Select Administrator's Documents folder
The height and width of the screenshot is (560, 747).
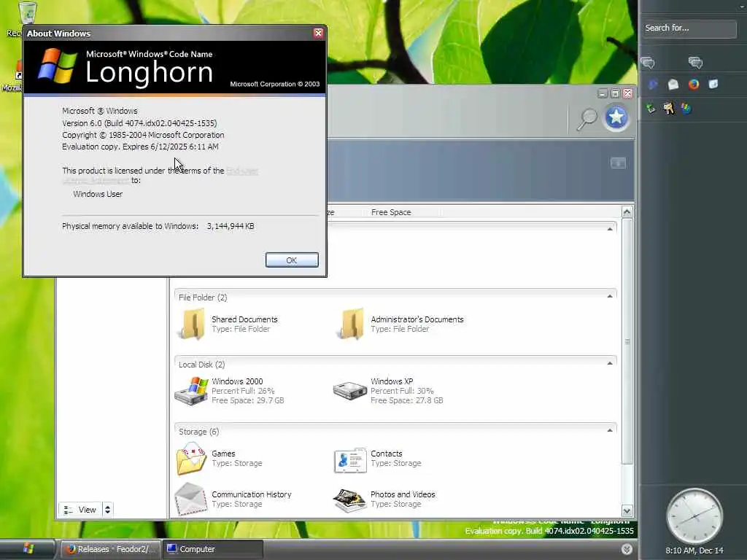[x=400, y=324]
